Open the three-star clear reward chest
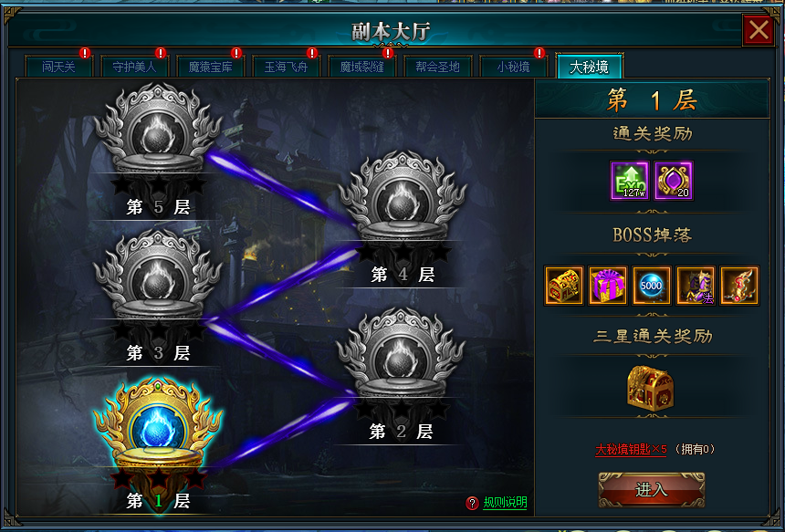 [650, 389]
